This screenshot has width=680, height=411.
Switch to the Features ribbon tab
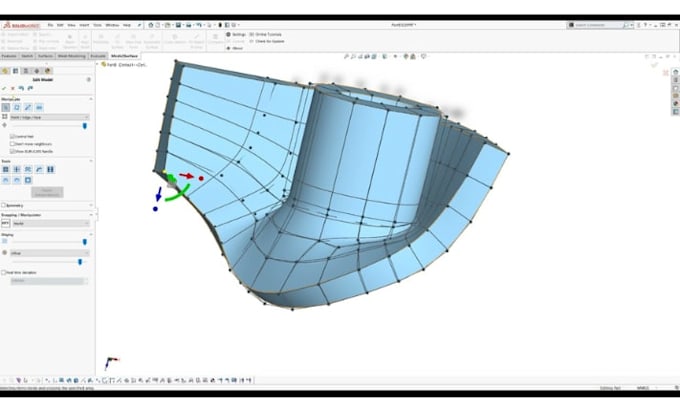(x=9, y=56)
